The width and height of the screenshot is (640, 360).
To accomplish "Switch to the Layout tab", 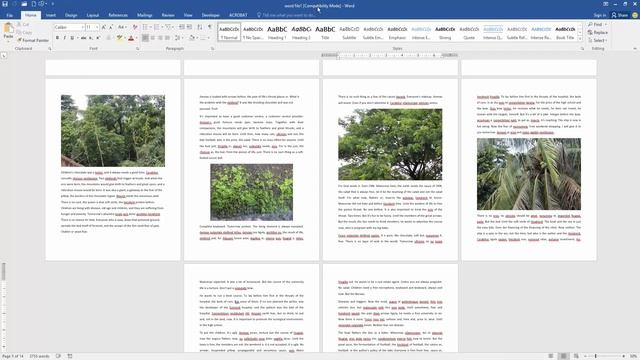I will click(93, 15).
